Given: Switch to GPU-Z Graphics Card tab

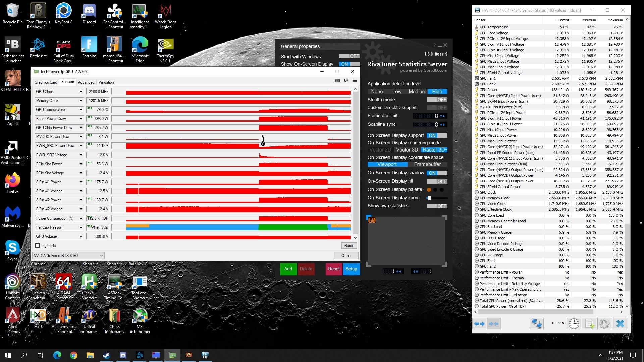Looking at the screenshot, I should pos(46,82).
